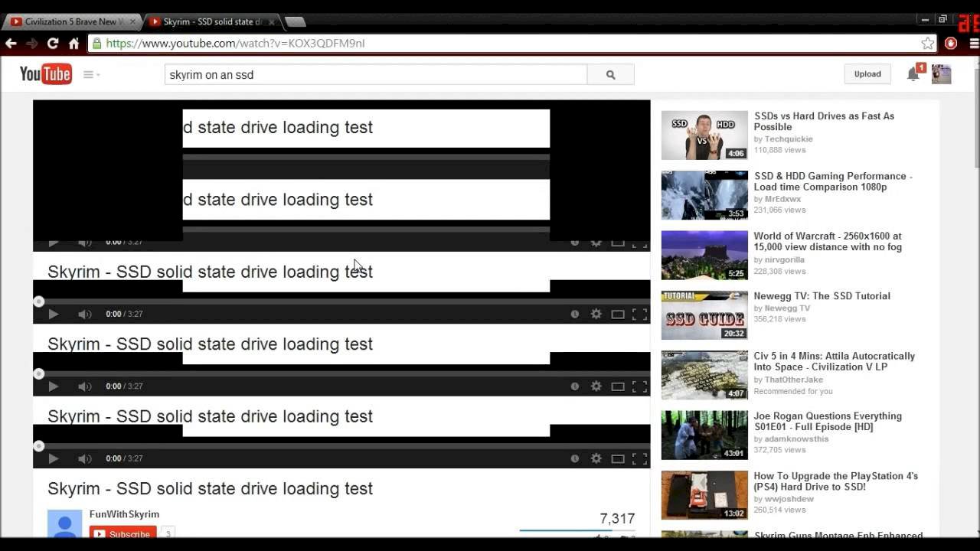Open the nirvgorilla channel name

point(785,259)
